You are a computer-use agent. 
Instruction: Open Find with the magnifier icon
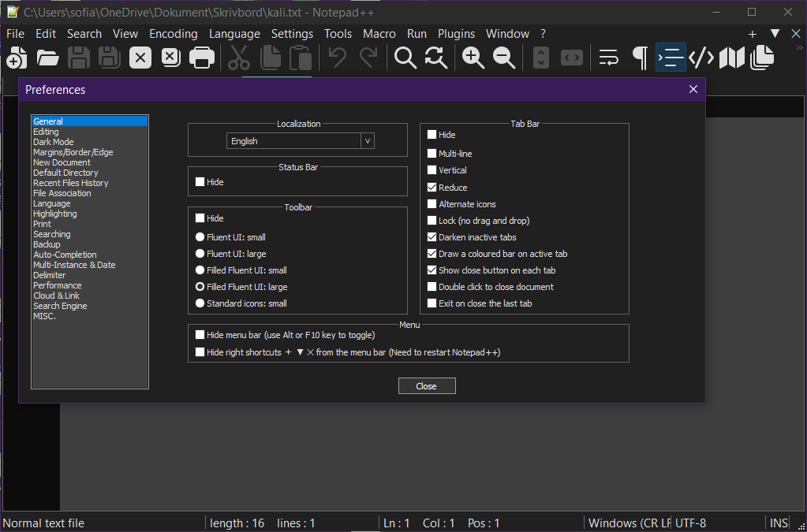coord(405,57)
